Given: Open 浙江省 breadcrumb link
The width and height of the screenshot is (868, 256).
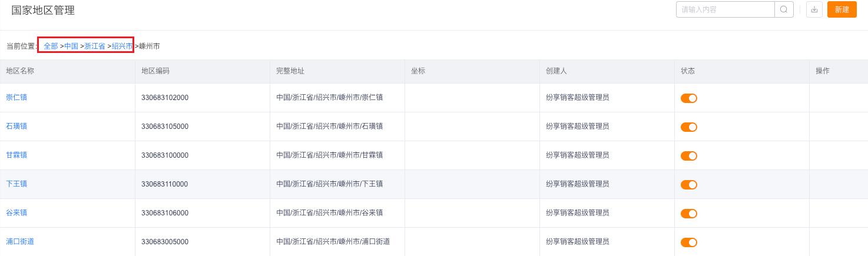Looking at the screenshot, I should (x=95, y=46).
